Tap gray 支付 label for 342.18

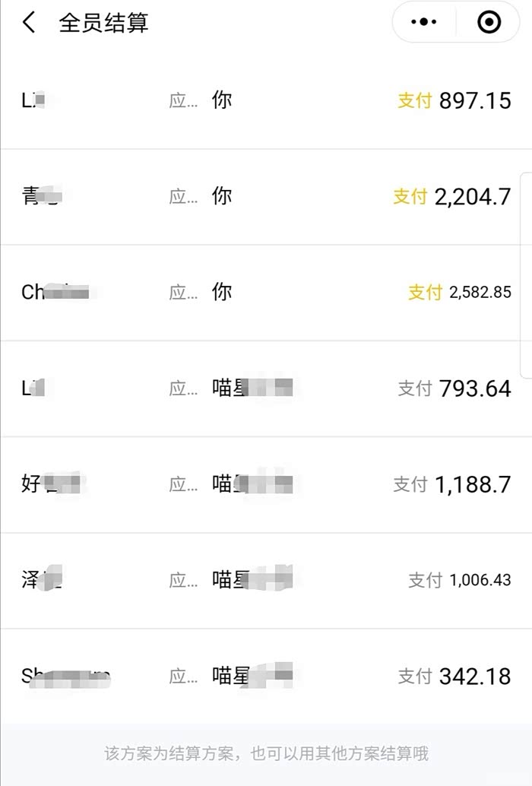[415, 676]
